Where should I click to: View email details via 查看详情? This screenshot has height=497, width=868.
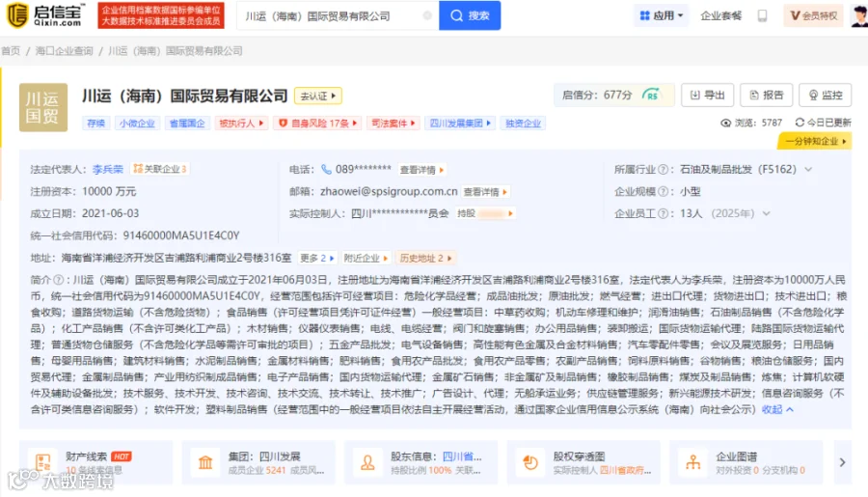(485, 192)
